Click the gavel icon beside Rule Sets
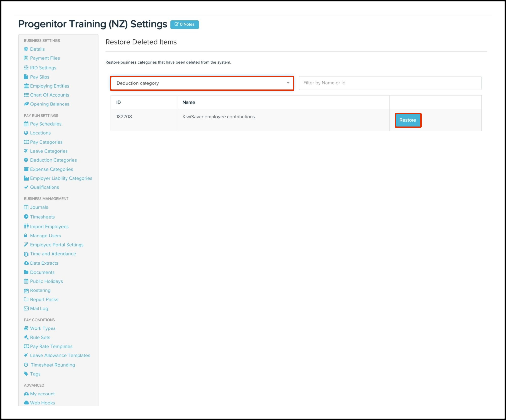Viewport: 506px width, 420px height. click(x=26, y=337)
